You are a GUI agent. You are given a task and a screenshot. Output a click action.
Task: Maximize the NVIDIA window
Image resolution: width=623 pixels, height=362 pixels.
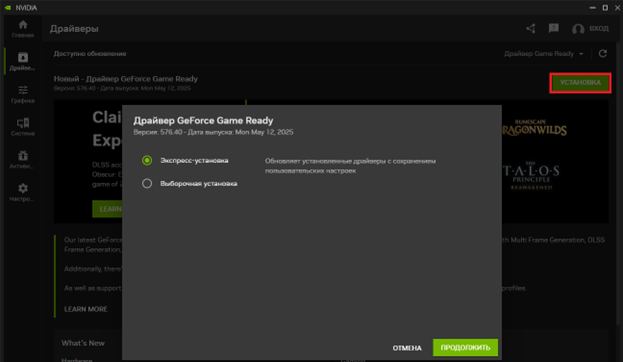(605, 8)
